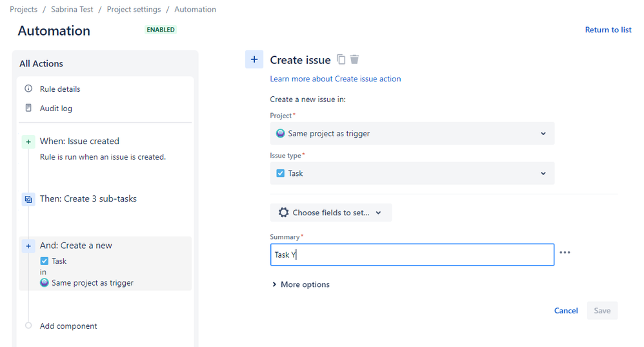644x347 pixels.
Task: Click the duplicate (copy) icon beside Create issue
Action: point(341,59)
